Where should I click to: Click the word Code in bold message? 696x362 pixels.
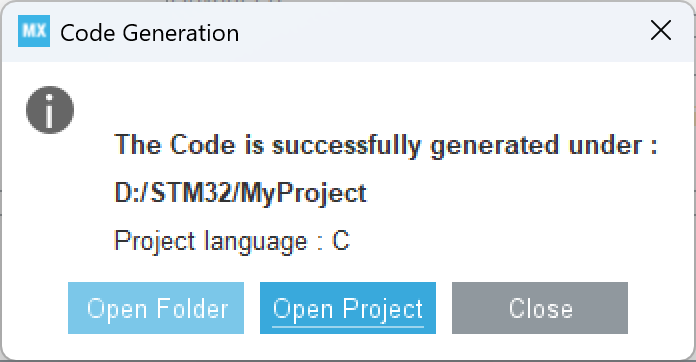[x=202, y=145]
